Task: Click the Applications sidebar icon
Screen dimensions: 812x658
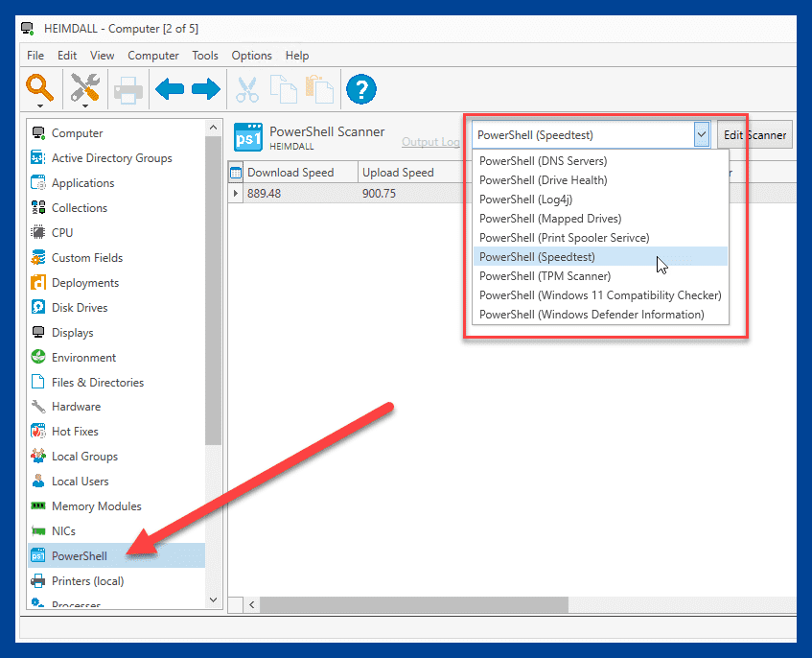Action: (x=38, y=183)
